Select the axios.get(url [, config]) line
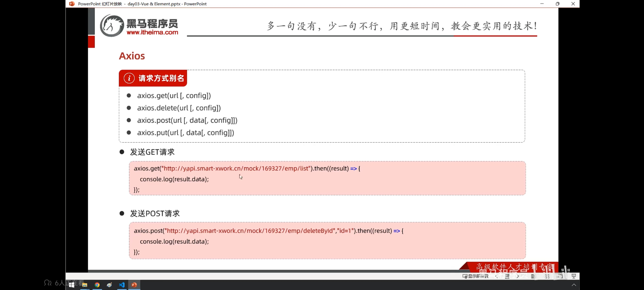 [x=174, y=96]
